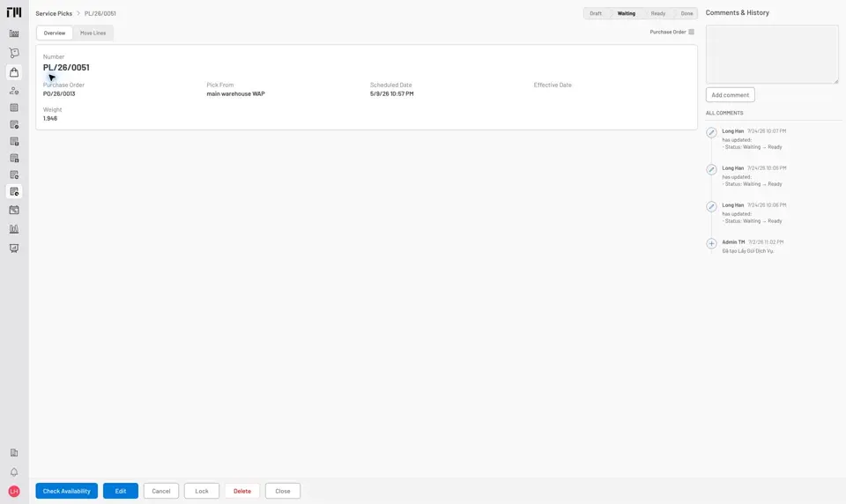Open the LH user avatar menu
This screenshot has width=846, height=504.
[14, 491]
